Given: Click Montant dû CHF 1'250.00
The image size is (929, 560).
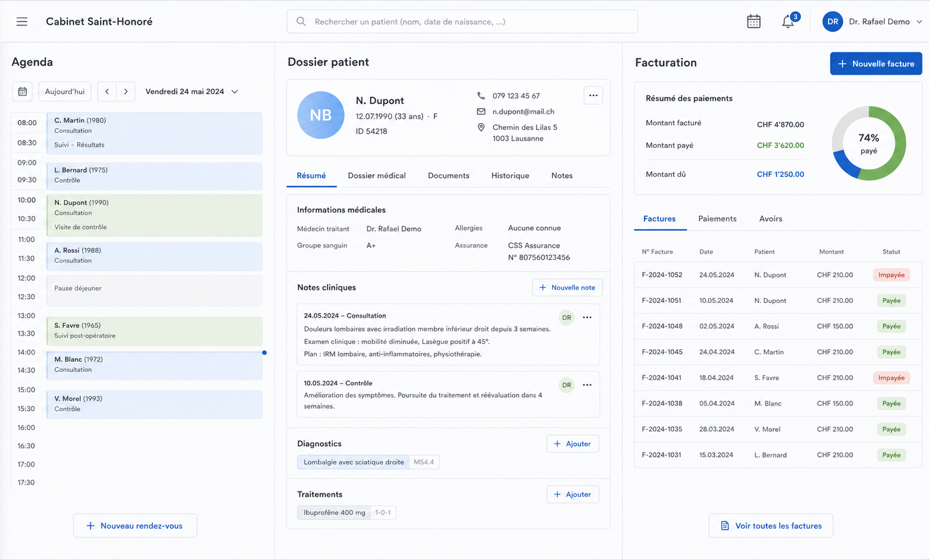Looking at the screenshot, I should coord(780,174).
